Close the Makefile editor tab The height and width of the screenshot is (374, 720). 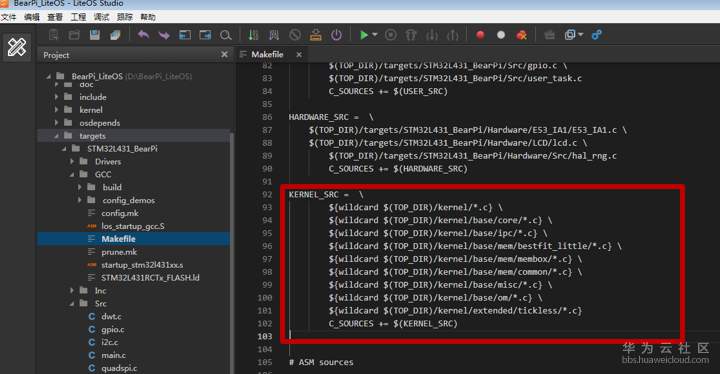pos(299,55)
